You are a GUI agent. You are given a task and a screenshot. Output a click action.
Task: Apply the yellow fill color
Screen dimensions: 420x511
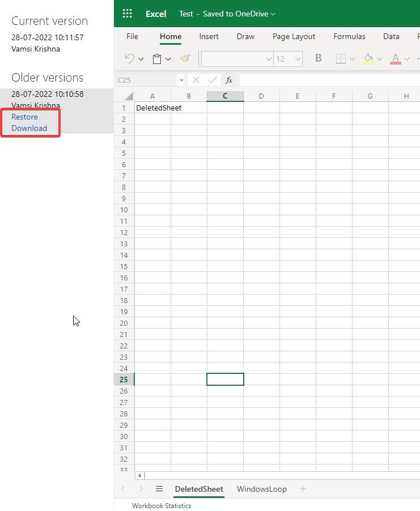coord(368,58)
